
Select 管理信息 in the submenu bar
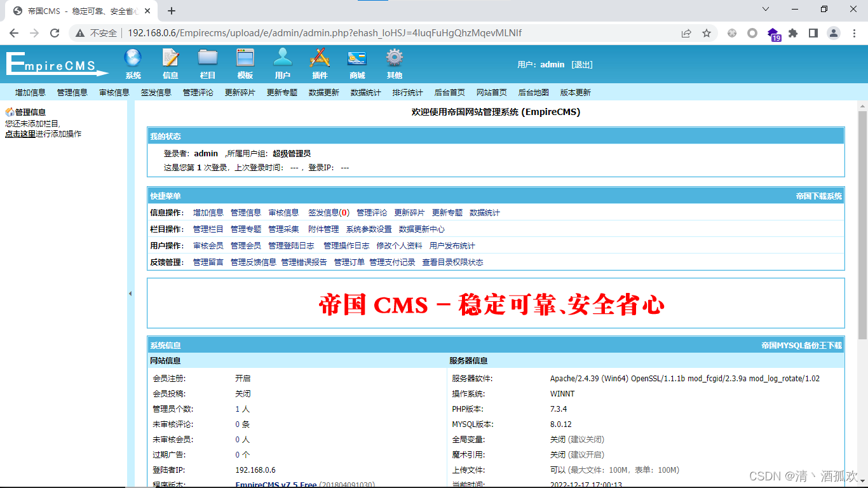72,92
